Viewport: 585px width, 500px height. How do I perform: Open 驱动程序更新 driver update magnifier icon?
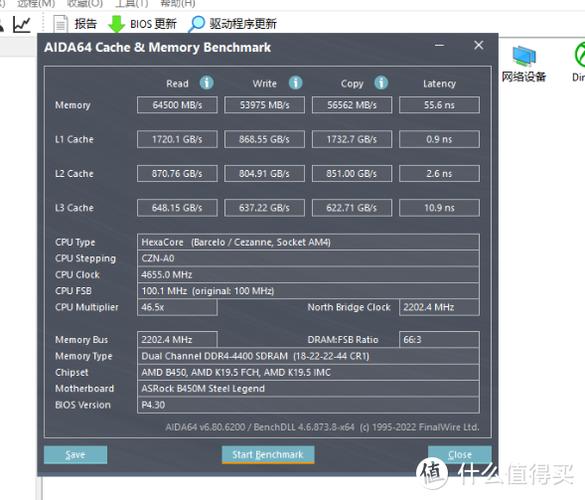tap(197, 24)
